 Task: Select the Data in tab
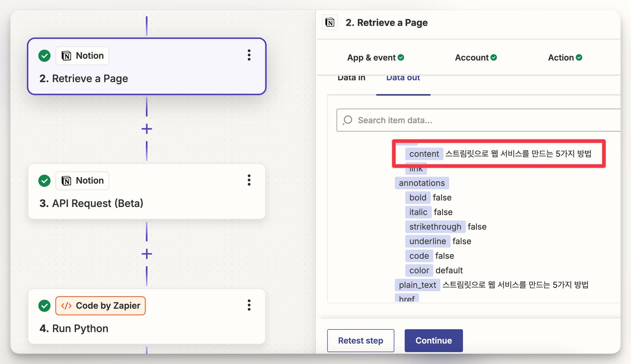click(x=351, y=79)
